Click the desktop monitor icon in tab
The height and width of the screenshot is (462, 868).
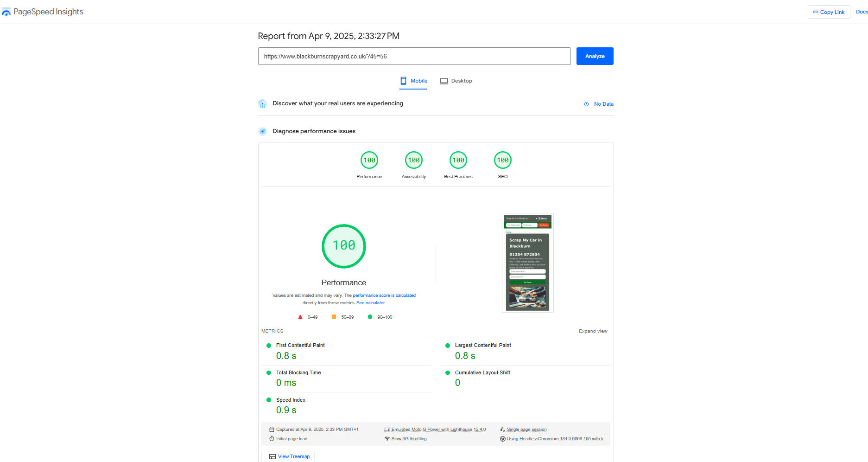tap(444, 81)
